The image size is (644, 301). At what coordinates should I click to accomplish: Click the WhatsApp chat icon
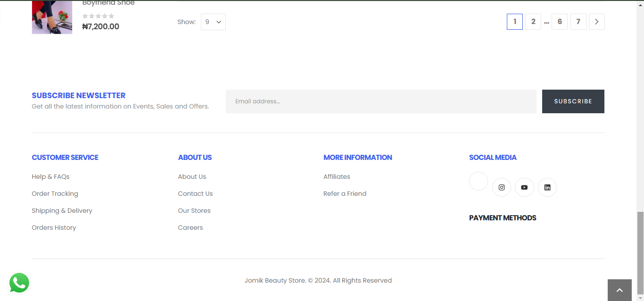coord(19,283)
